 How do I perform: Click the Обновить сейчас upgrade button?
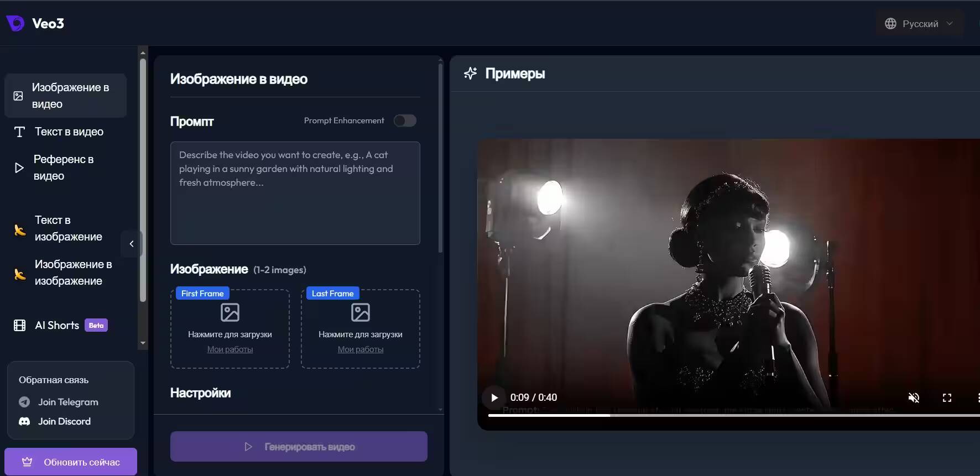[x=71, y=462]
